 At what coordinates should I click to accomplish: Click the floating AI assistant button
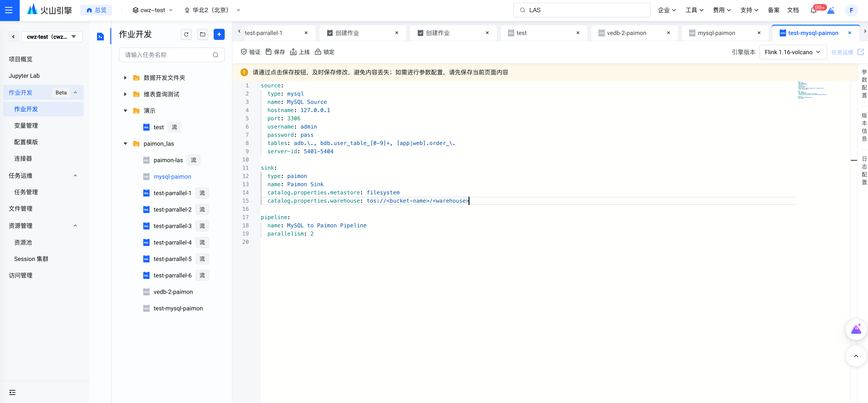pos(856,329)
